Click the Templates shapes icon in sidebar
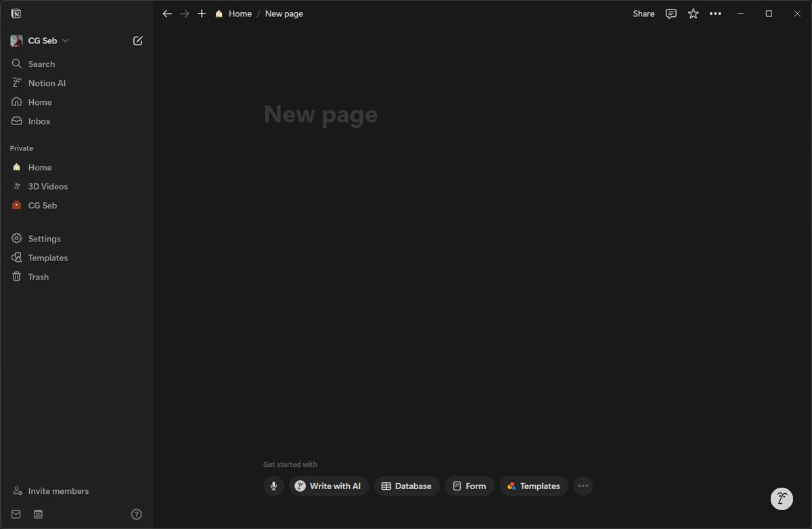 coord(17,258)
